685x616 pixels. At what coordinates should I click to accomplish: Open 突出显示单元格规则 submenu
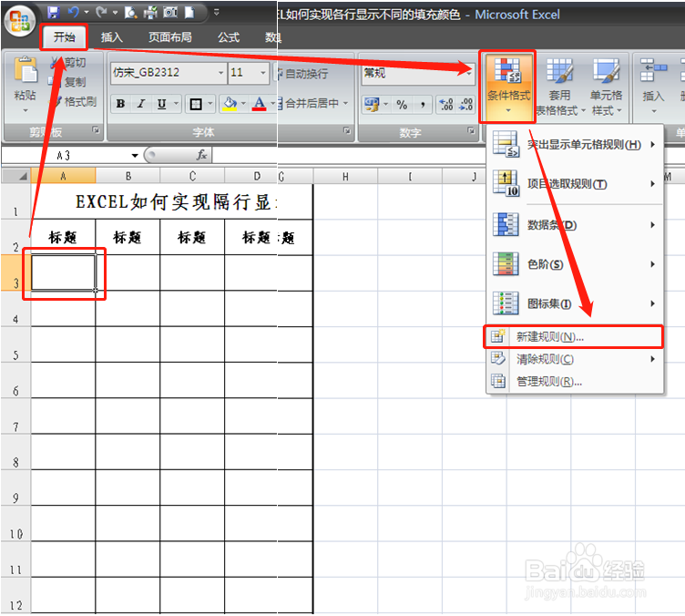tap(575, 144)
